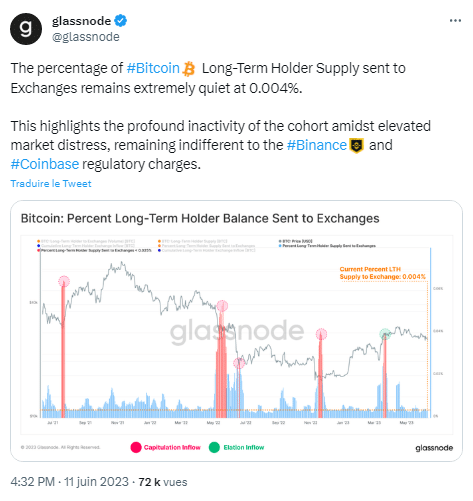
Task: Click the Binance shield emoji icon
Action: 356,146
